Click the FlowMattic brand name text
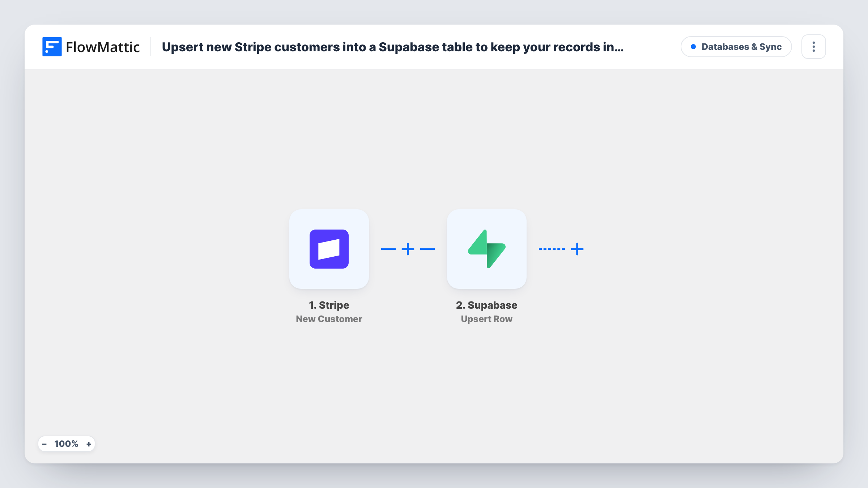The height and width of the screenshot is (488, 868). click(x=103, y=47)
